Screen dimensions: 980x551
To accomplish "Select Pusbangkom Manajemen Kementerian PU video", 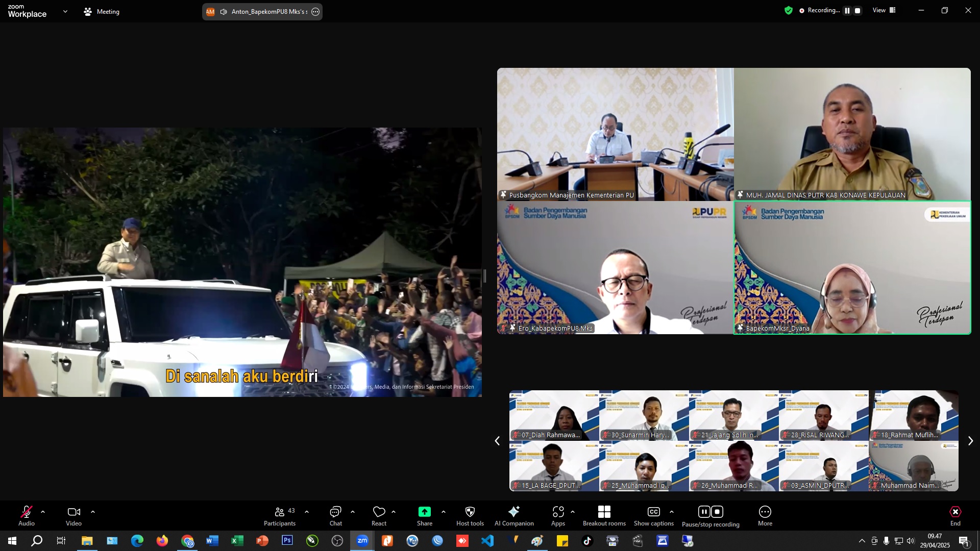I will [616, 134].
